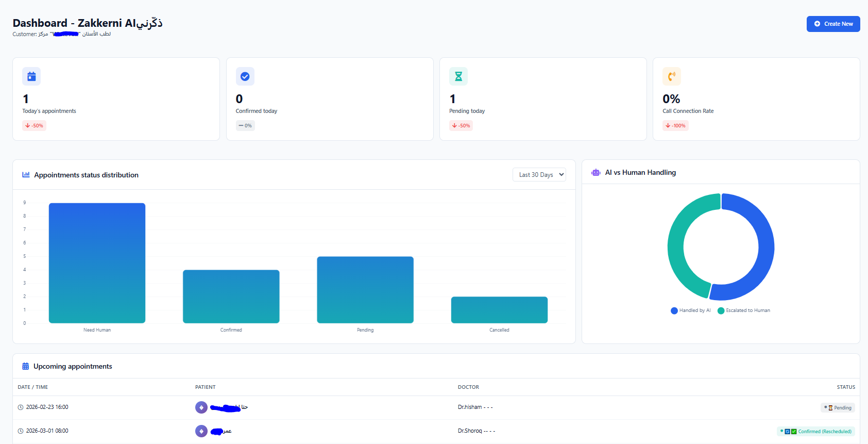Click the patient avatar in the Dr.hisham row
Screen dimensions: 868x444
(x=201, y=407)
